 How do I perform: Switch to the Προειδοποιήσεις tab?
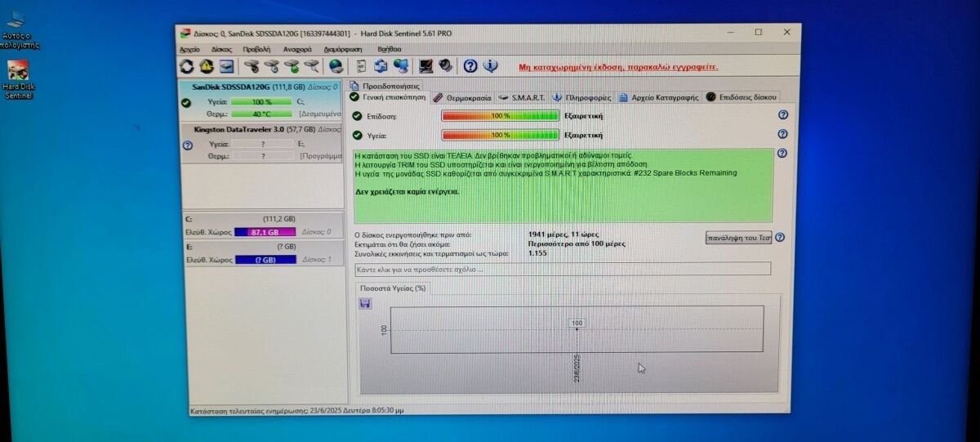(x=385, y=85)
